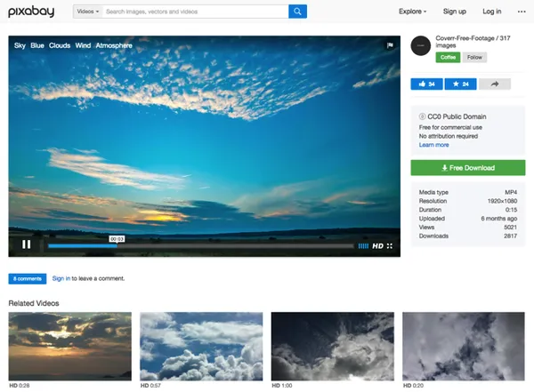Click the Pixabay logo
Image resolution: width=534 pixels, height=392 pixels.
click(x=31, y=12)
